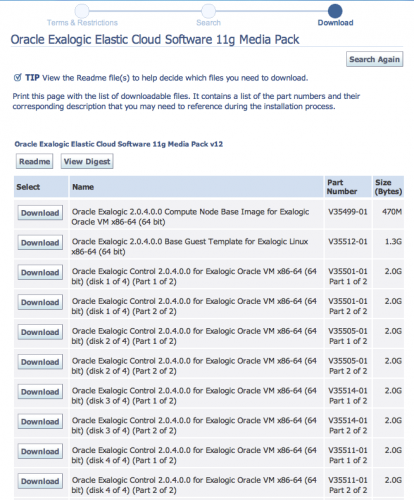
Task: Click the Search Again button
Action: (374, 59)
